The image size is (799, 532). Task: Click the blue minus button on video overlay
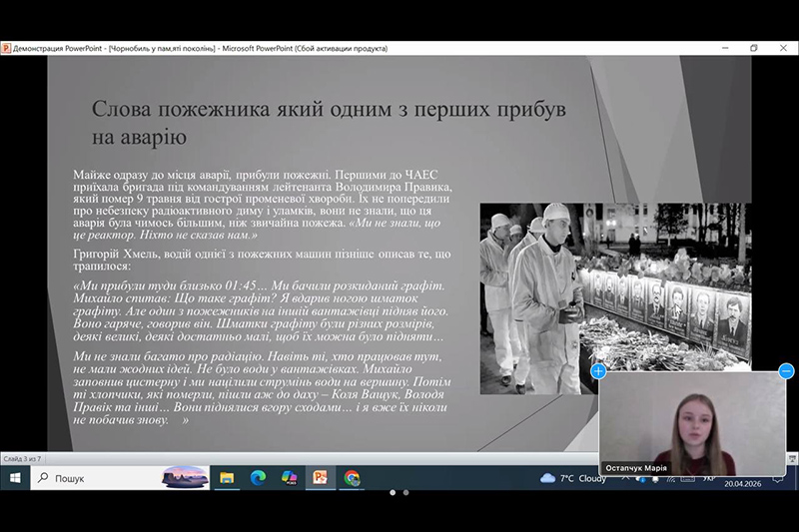[x=786, y=371]
